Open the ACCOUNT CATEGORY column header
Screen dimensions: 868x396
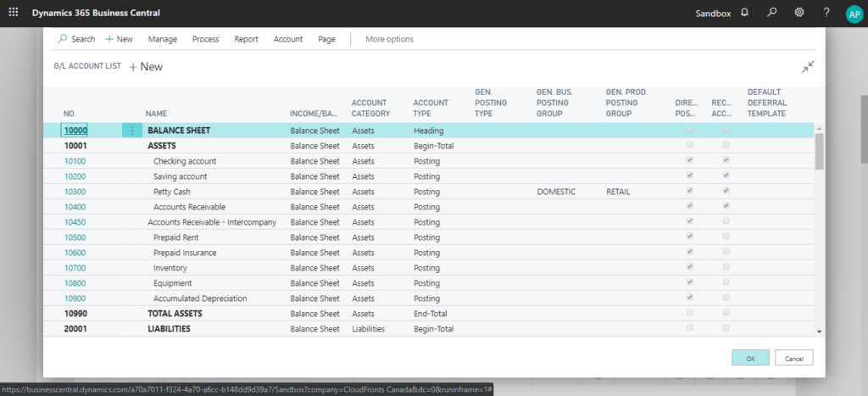[371, 108]
